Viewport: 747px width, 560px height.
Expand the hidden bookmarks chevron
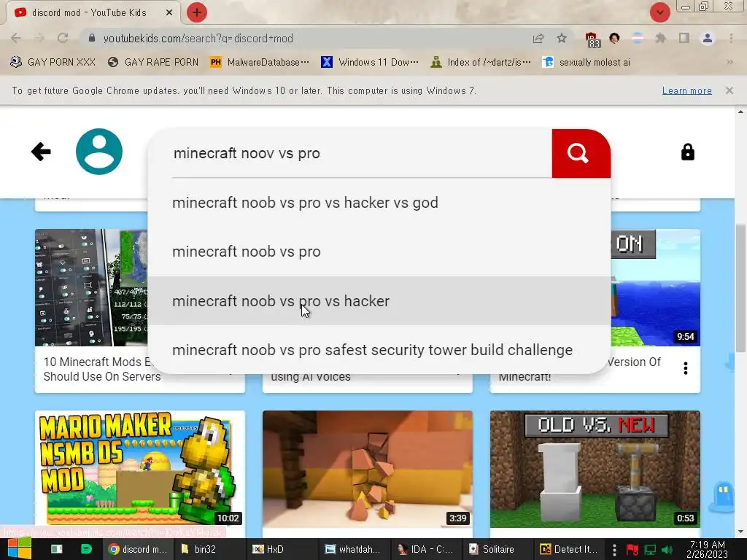coord(729,63)
